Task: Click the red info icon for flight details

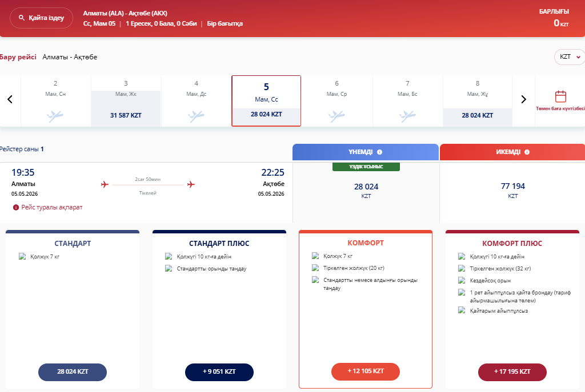Action: [x=16, y=208]
